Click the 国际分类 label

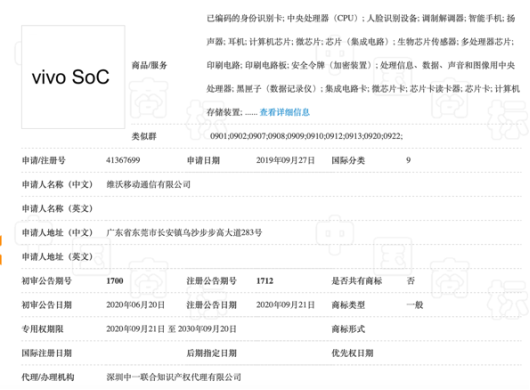pyautogui.click(x=348, y=161)
